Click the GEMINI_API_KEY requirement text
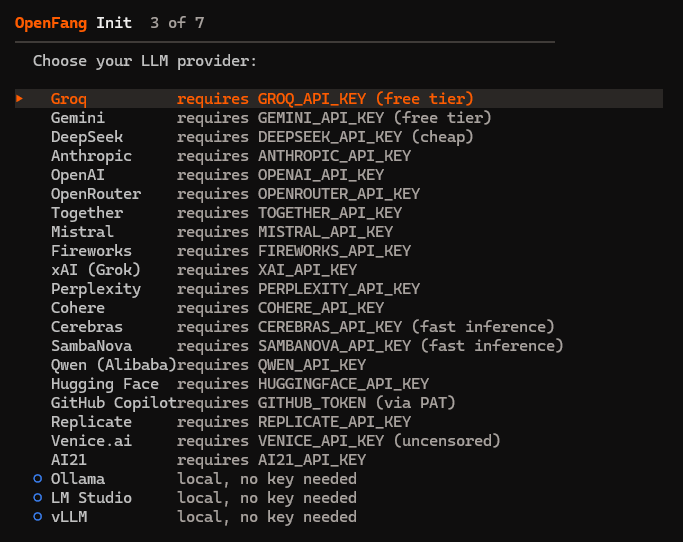This screenshot has height=542, width=683. tap(334, 118)
